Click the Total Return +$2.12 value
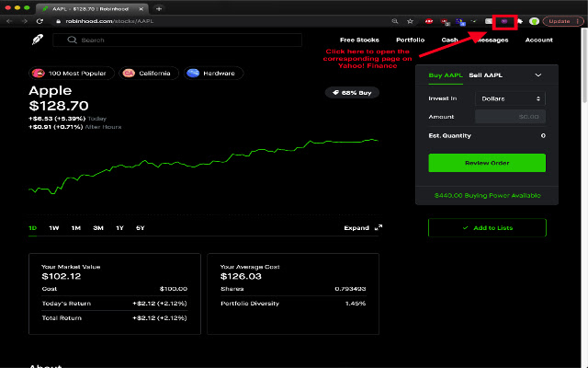 coord(159,318)
